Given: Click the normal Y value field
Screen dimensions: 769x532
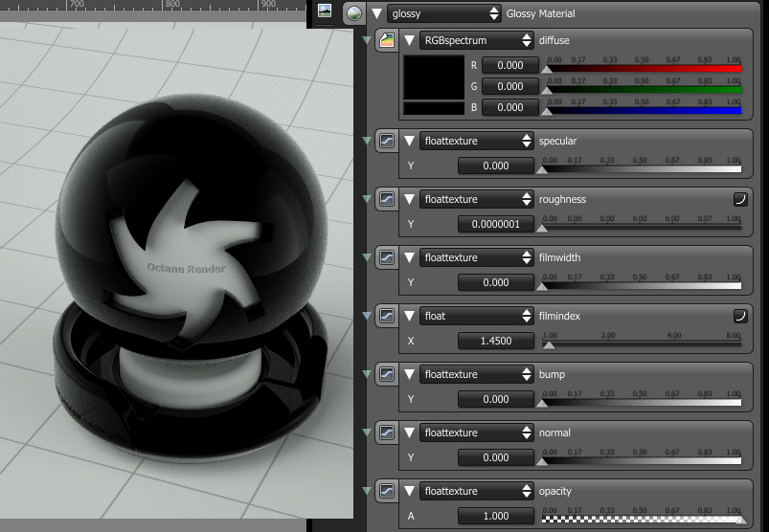Looking at the screenshot, I should [496, 457].
